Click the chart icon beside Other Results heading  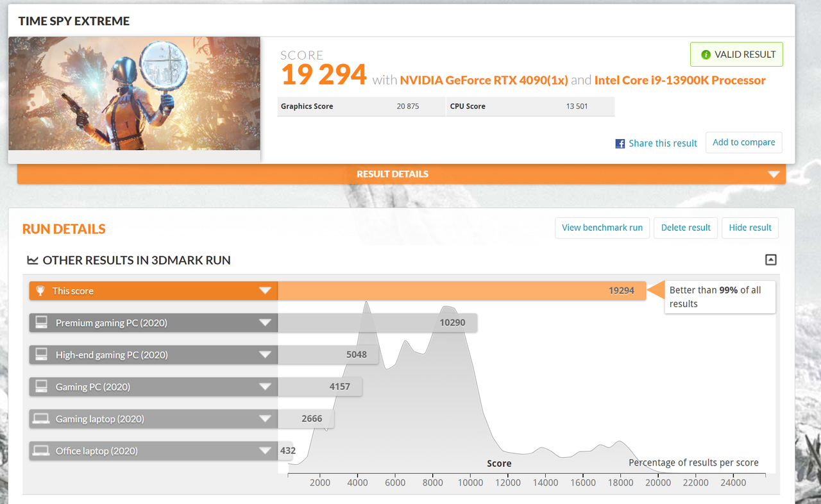coord(33,260)
